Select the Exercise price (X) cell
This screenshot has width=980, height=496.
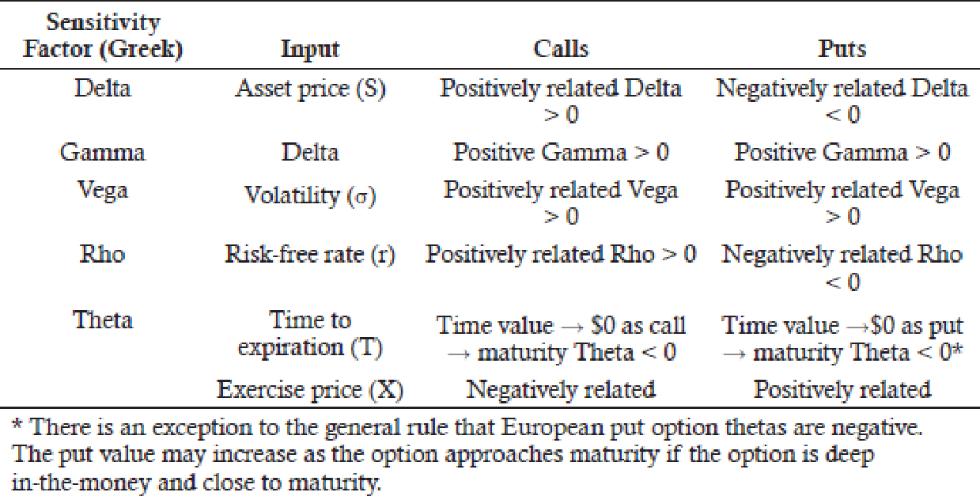pyautogui.click(x=310, y=390)
